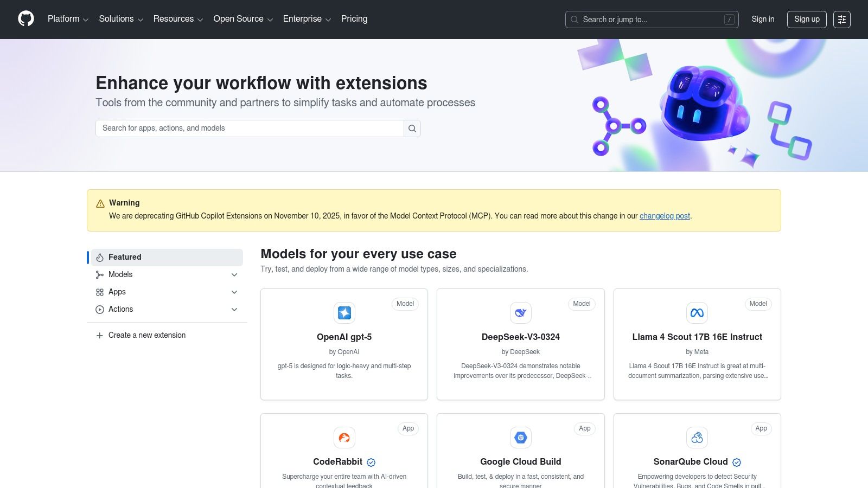Click the Apps grid icon in sidebar

[x=99, y=292]
